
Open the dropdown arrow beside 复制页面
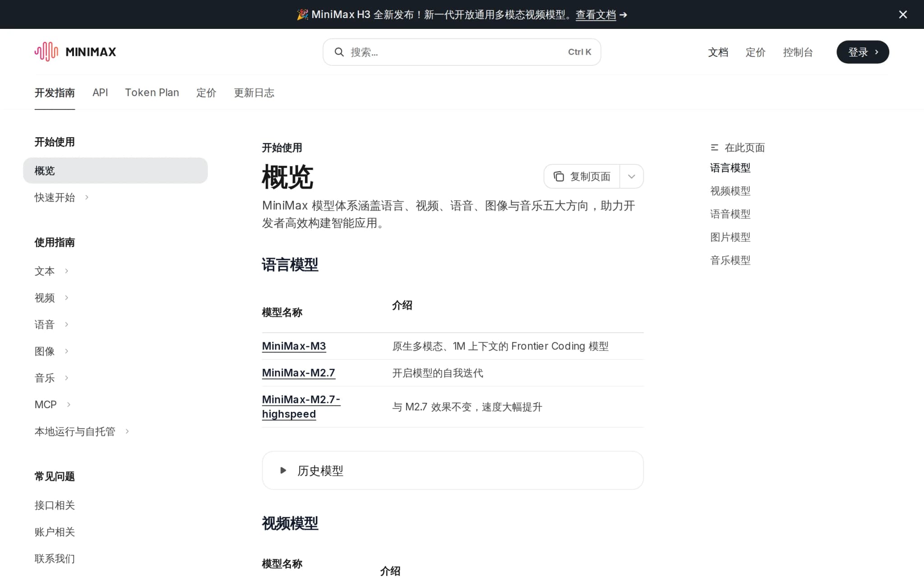[632, 176]
